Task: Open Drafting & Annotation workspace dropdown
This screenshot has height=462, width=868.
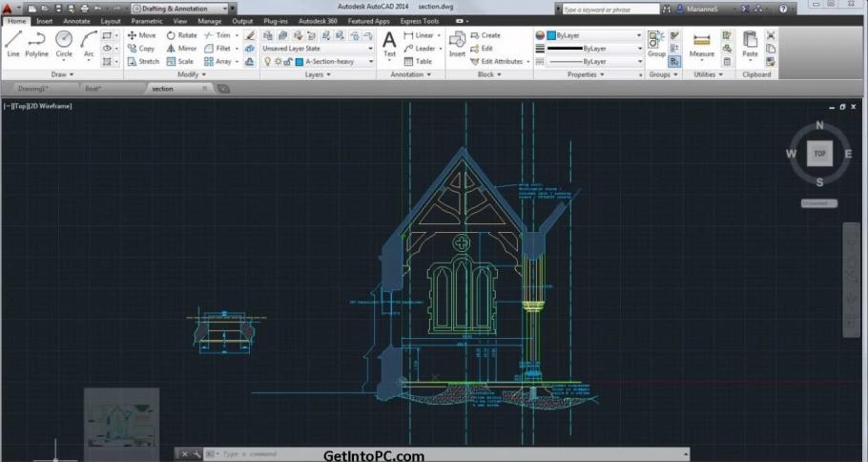Action: point(180,9)
